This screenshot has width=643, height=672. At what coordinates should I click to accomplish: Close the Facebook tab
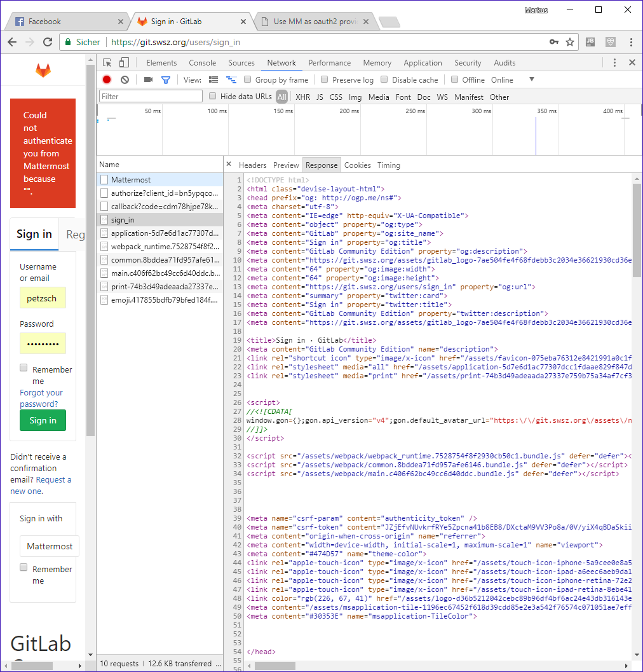pyautogui.click(x=120, y=22)
